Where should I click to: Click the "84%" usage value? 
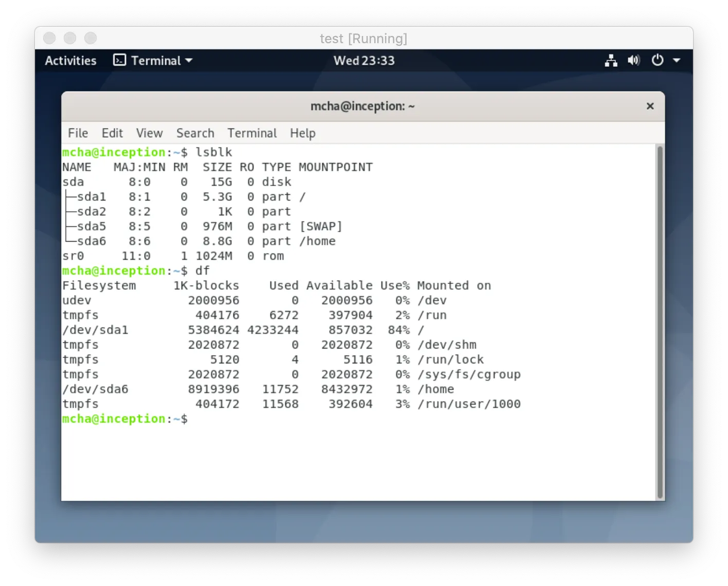(399, 330)
